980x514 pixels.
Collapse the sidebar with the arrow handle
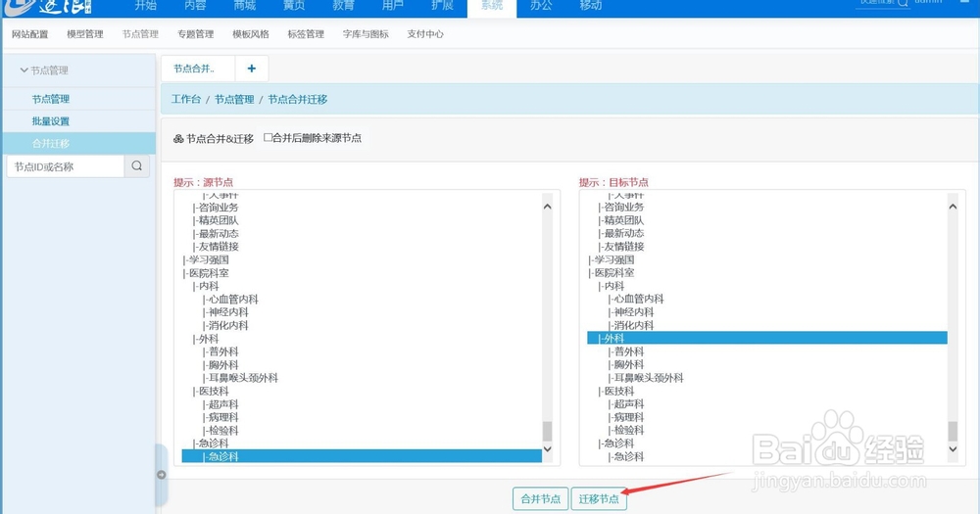162,475
